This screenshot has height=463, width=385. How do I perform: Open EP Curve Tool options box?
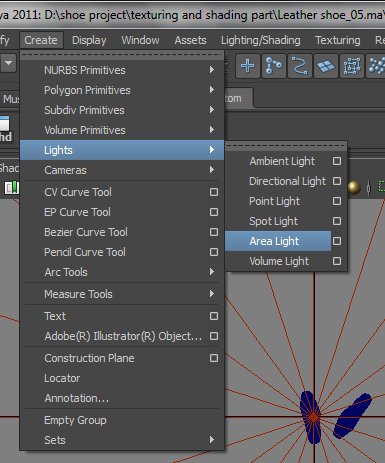214,212
